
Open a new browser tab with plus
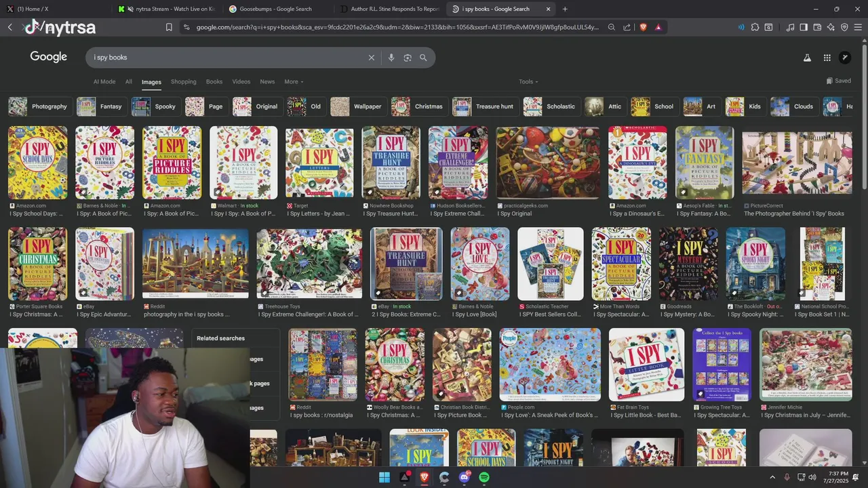[565, 9]
